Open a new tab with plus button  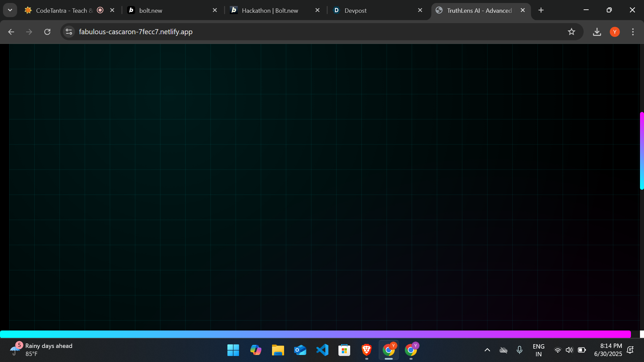coord(541,10)
